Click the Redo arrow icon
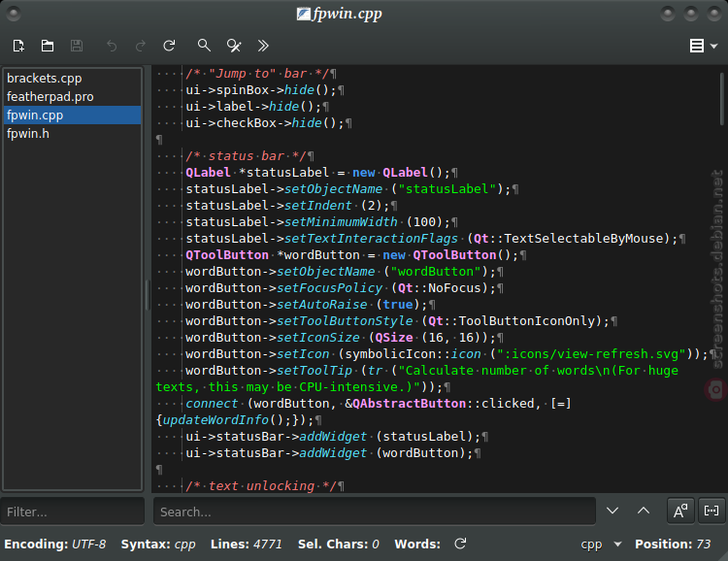 (140, 46)
